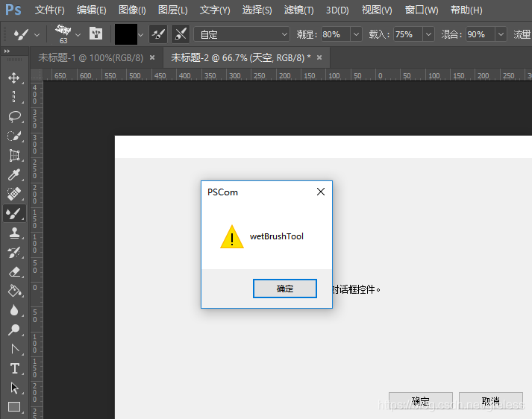Select the Eraser tool
Viewport: 532px width, 419px height.
point(14,271)
